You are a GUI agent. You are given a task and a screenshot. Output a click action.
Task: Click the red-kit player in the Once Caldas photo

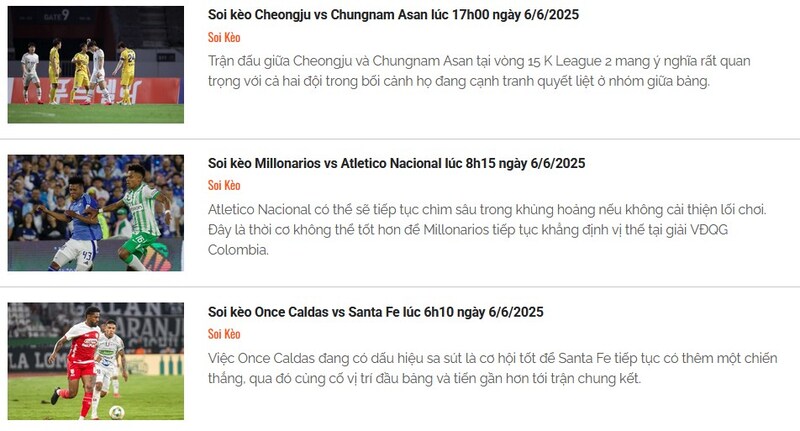pyautogui.click(x=78, y=362)
